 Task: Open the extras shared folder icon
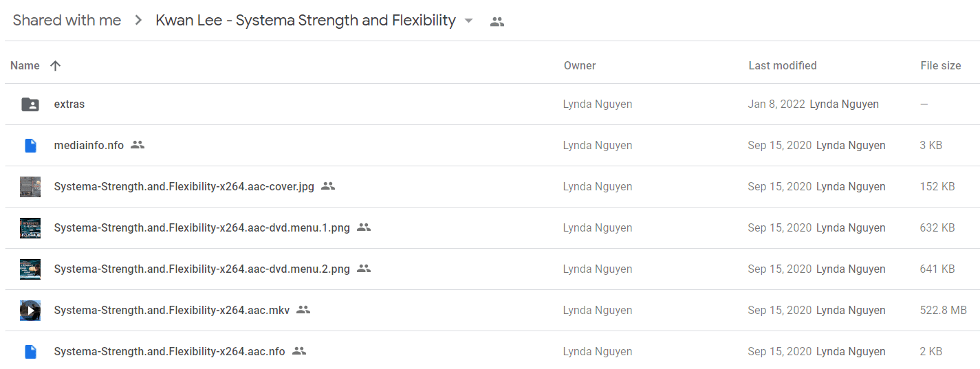[x=30, y=104]
